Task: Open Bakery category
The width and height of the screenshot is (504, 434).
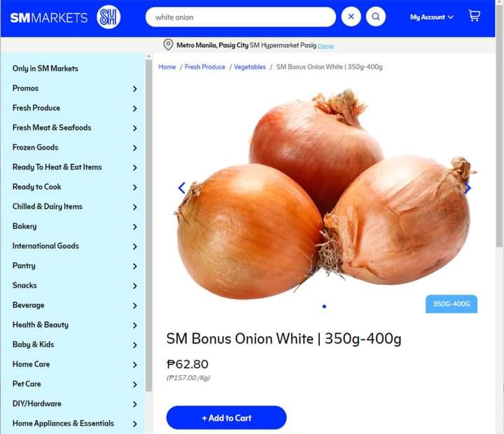Action: point(24,226)
